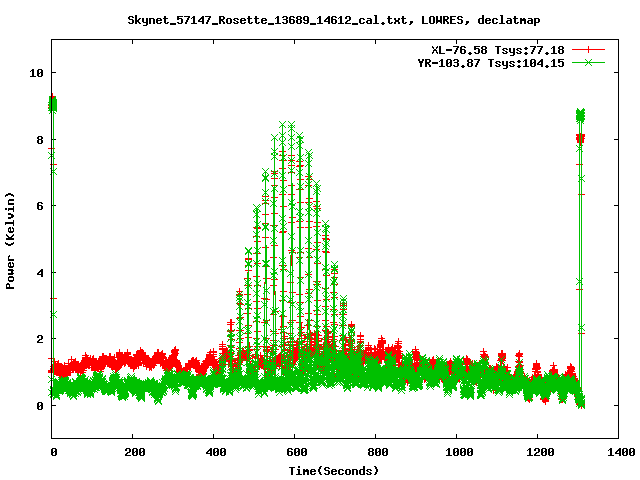The image size is (640, 480).
Task: Select the YR-103.87 Tsys:104.15 legend entry
Action: click(491, 63)
